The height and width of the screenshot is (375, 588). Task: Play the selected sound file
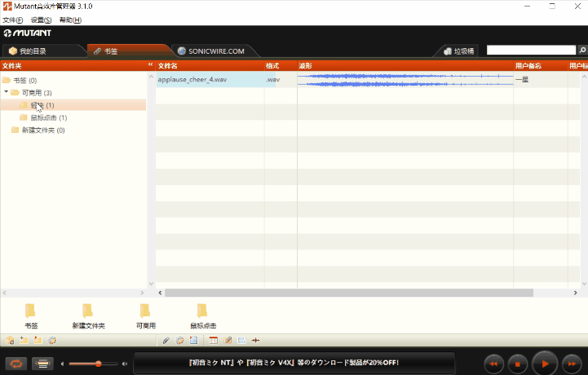tap(545, 364)
